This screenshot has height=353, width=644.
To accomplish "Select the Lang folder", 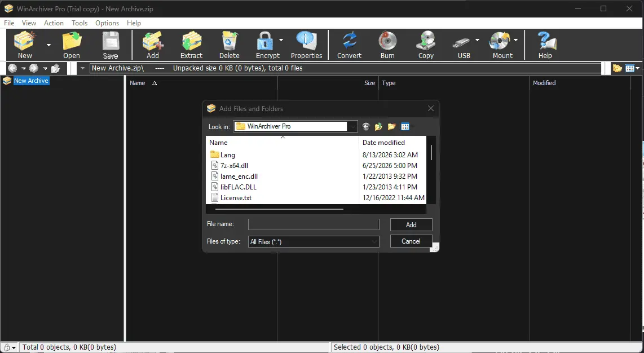I will 227,155.
